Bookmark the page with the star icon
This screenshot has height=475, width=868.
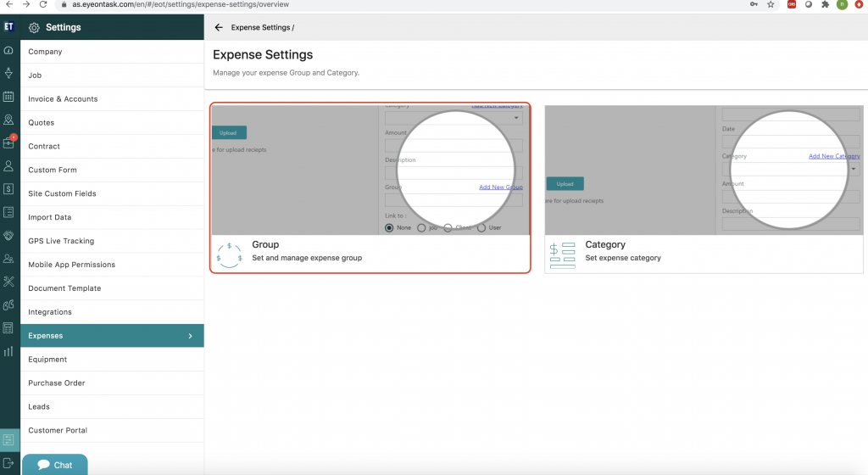tap(770, 4)
